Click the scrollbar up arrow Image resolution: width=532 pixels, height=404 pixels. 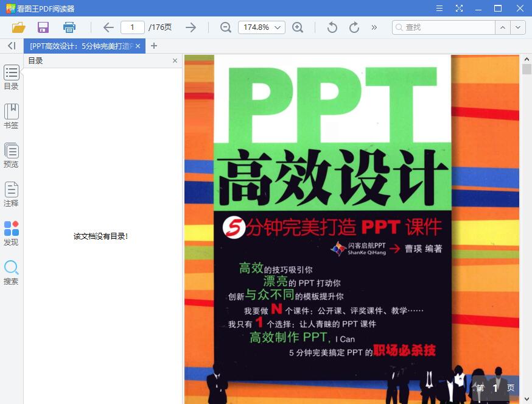pos(527,59)
